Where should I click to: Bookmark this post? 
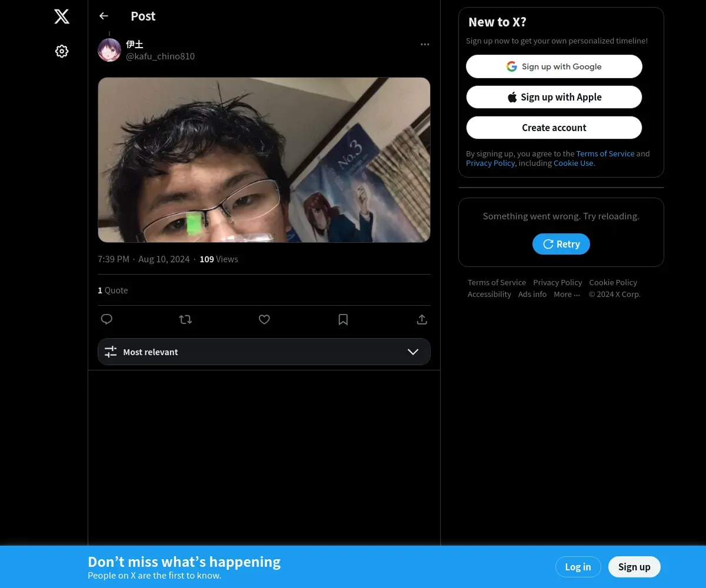point(343,319)
